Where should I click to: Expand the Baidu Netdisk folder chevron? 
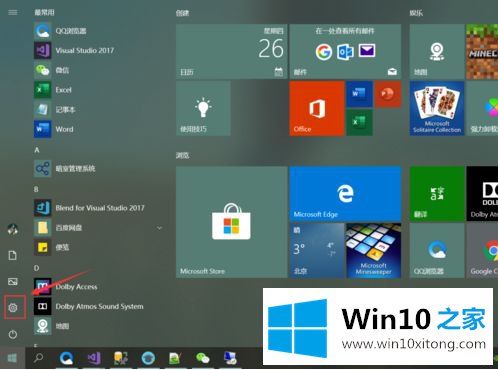(x=159, y=228)
